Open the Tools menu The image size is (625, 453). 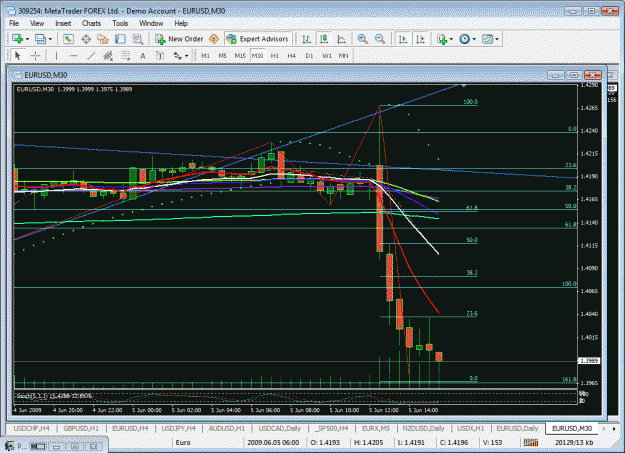(120, 23)
